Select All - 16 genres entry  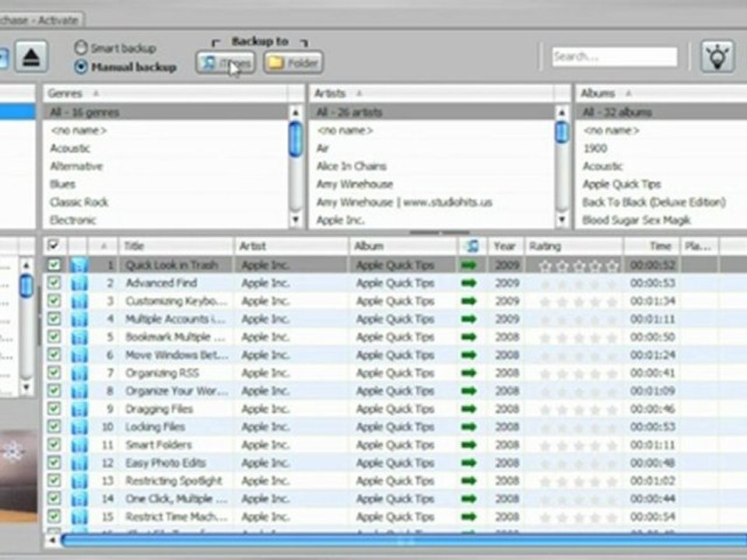[x=165, y=112]
